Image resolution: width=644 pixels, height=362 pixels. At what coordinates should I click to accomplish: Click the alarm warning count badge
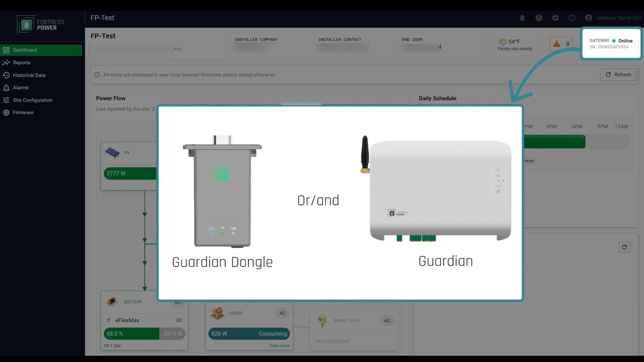[x=561, y=44]
